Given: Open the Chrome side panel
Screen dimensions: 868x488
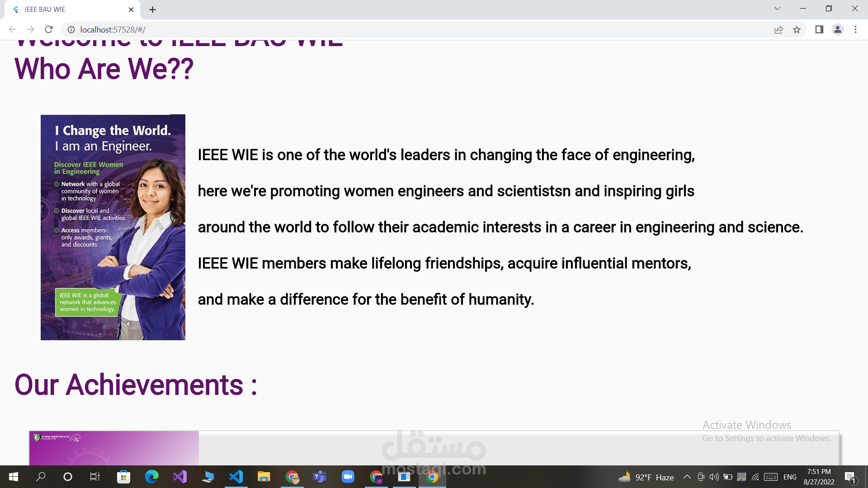Looking at the screenshot, I should click(x=819, y=29).
